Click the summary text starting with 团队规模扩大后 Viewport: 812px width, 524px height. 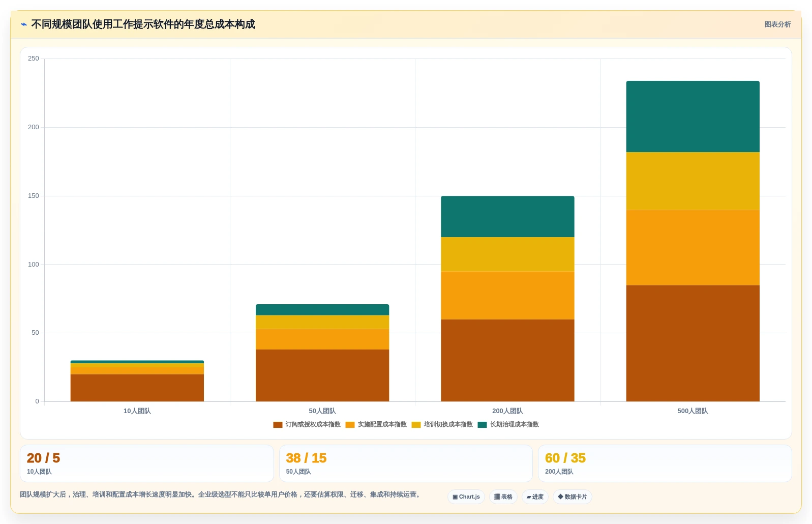(221, 494)
